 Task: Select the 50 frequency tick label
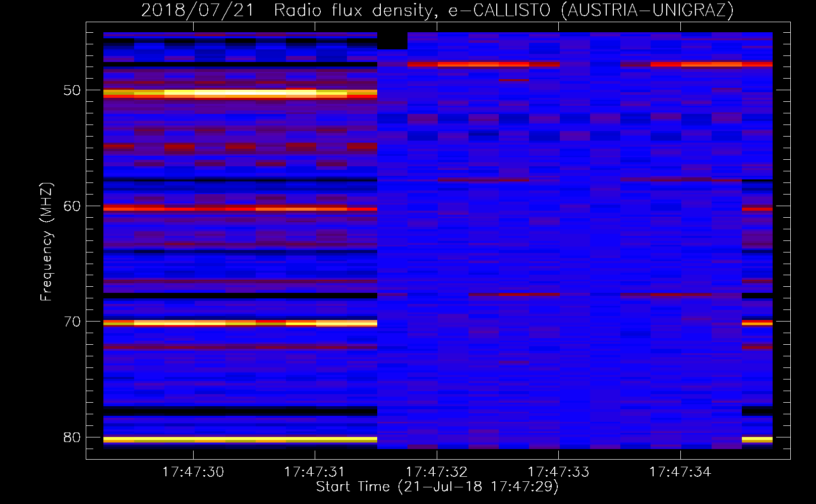coord(73,91)
